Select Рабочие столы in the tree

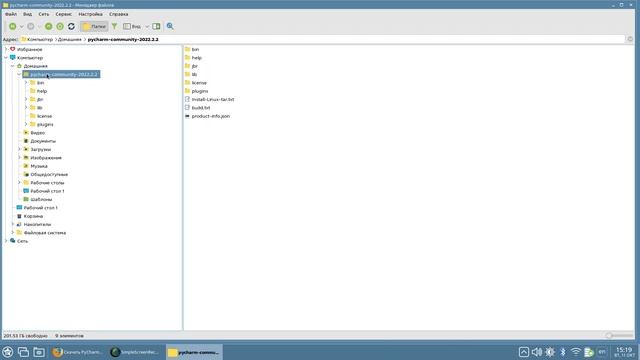(x=47, y=182)
